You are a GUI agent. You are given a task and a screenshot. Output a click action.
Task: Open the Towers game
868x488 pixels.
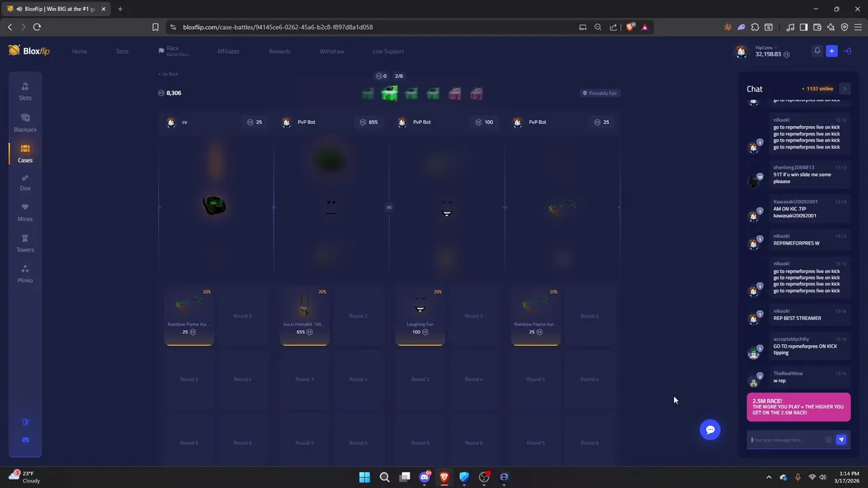coord(25,243)
